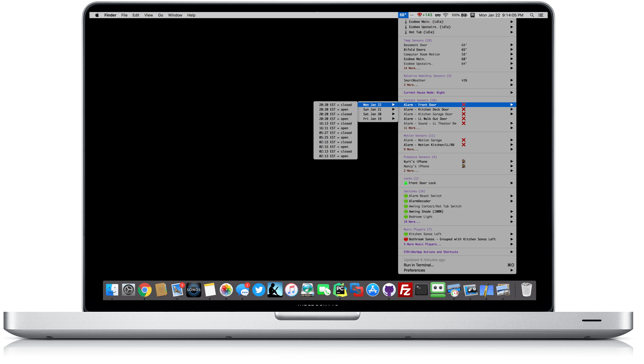This screenshot has width=644, height=364.
Task: Click the Wi-Fi icon in the menu bar
Action: click(x=445, y=15)
